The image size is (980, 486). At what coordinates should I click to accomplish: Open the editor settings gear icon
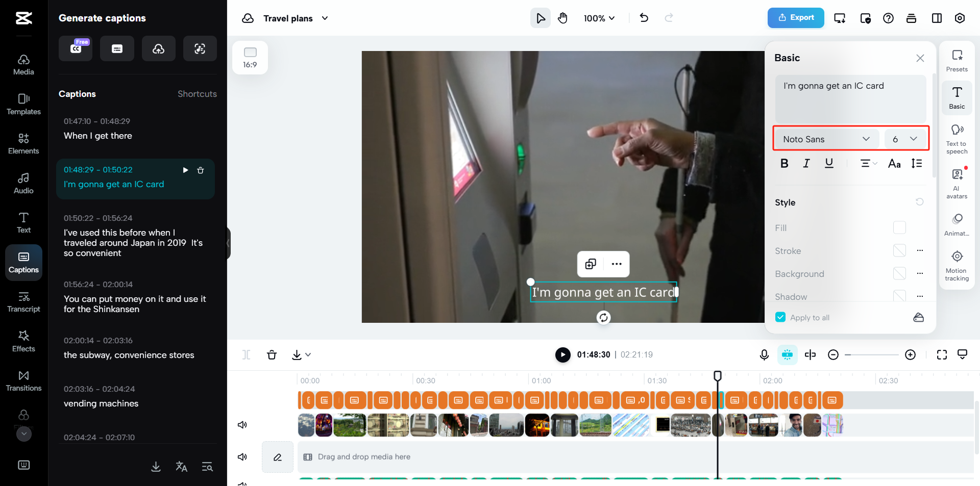960,18
